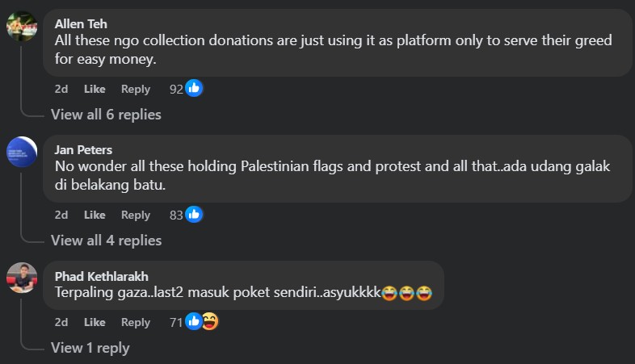Screen dimensions: 635x364
Task: Open Phad Kethlarakh's profile name link
Action: [101, 276]
